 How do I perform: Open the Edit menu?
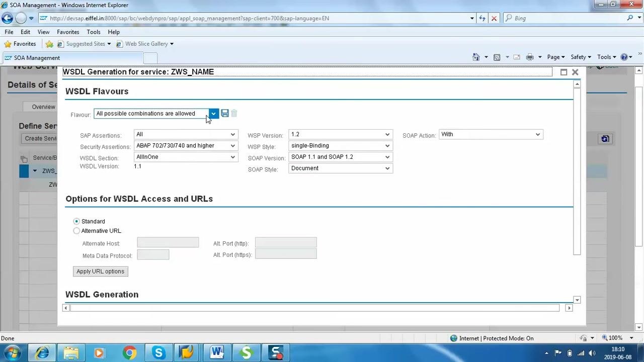tap(25, 32)
